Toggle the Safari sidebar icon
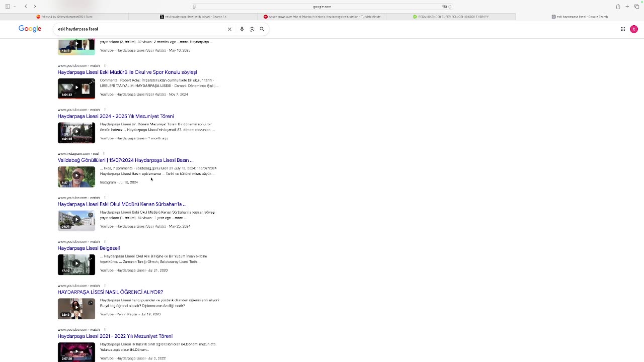 click(x=8, y=7)
